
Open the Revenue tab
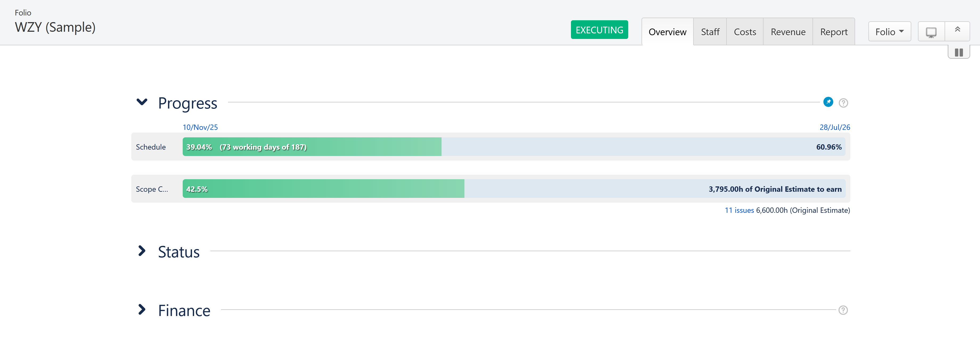[x=788, y=32]
